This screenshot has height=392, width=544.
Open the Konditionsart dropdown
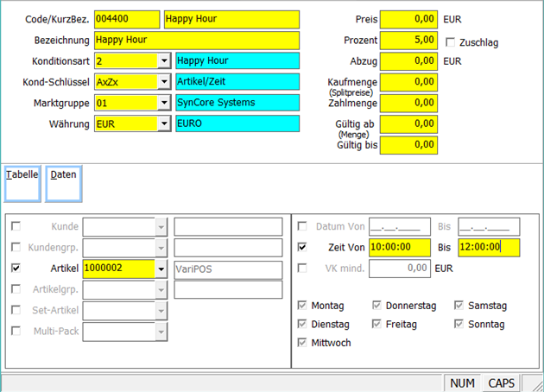point(163,61)
